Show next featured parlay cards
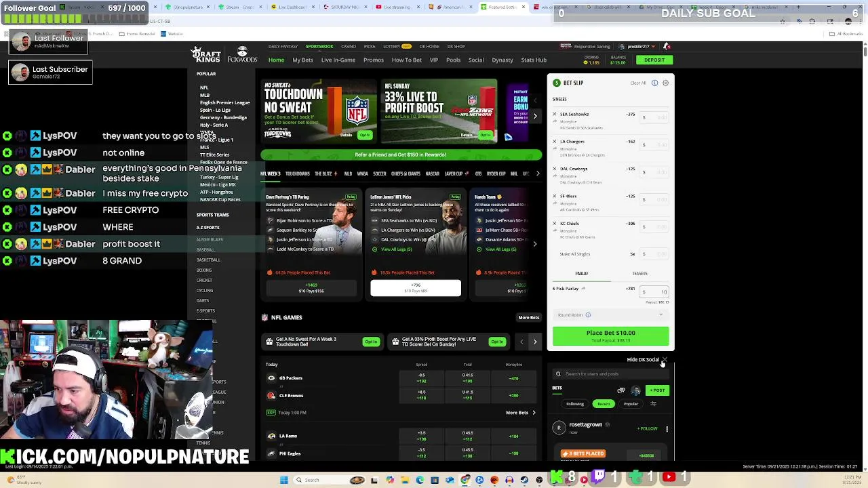 (x=535, y=244)
